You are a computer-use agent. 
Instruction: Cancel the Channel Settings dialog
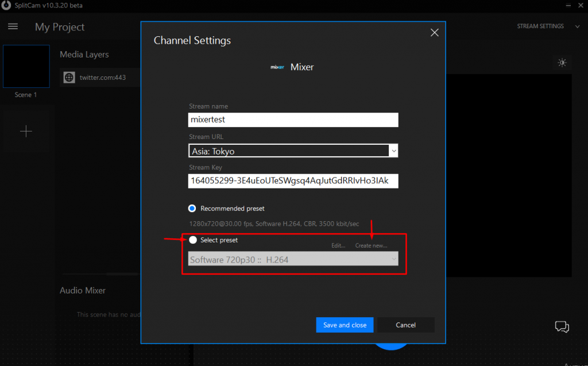point(405,325)
